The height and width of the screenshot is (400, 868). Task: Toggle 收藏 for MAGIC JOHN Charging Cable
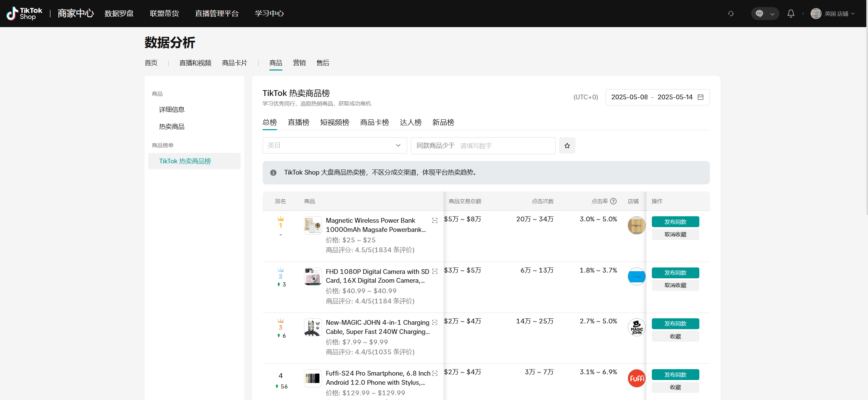pos(675,336)
